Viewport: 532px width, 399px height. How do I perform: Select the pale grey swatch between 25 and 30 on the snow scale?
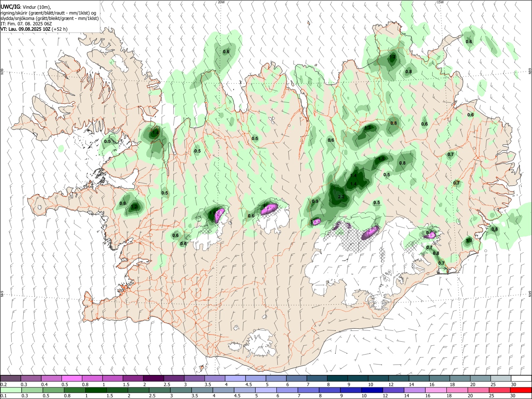[x=501, y=379]
